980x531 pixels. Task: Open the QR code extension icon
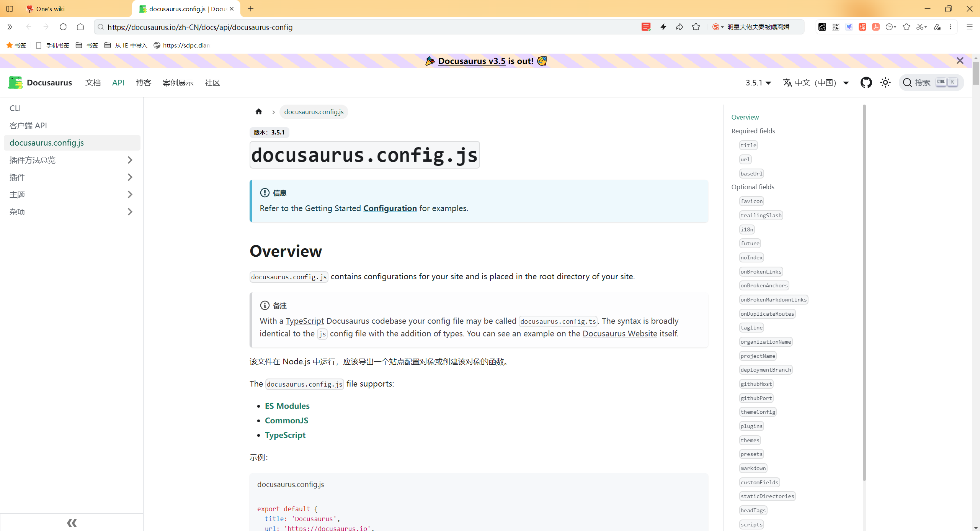tap(836, 27)
